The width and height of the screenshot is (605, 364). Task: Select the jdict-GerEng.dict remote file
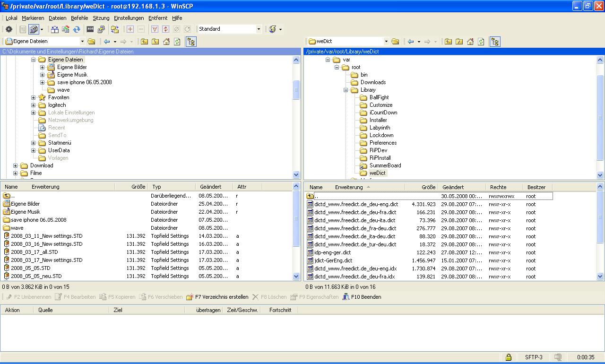coord(333,260)
